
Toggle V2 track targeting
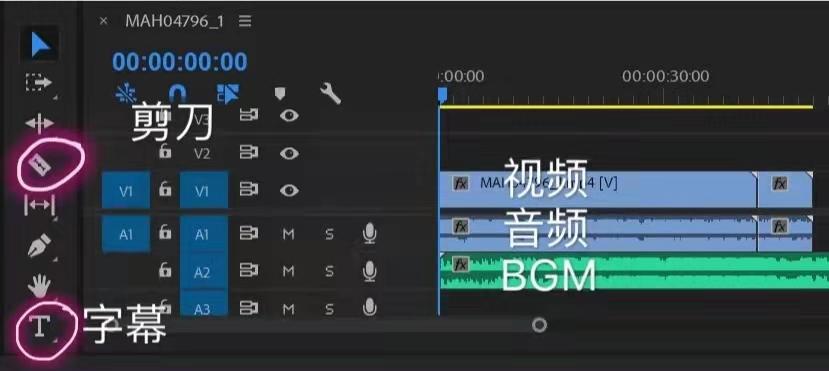202,154
